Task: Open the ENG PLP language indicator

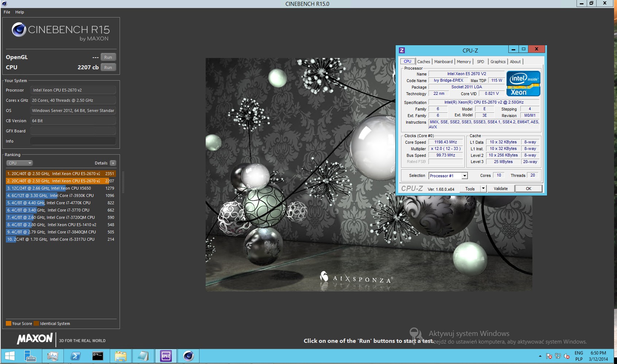Action: (579, 356)
